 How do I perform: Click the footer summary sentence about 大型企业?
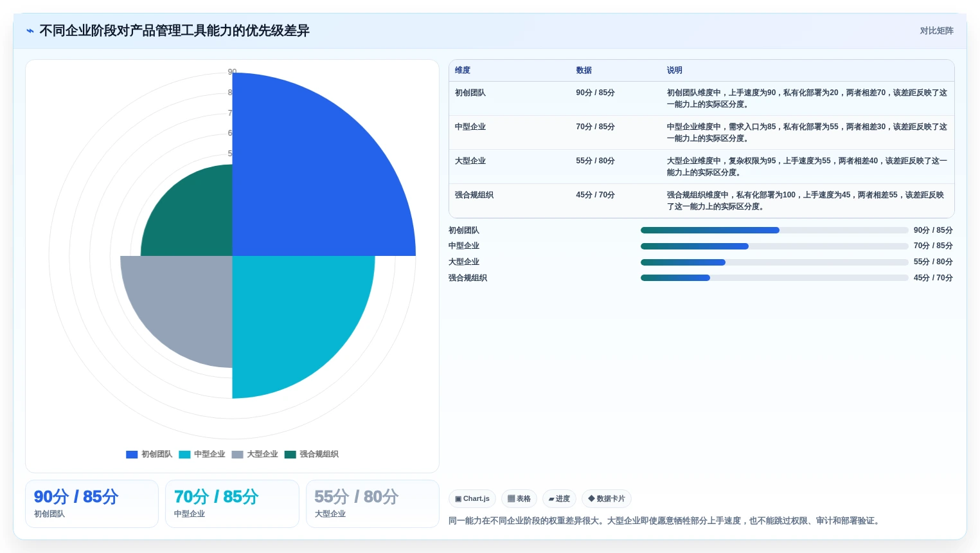pyautogui.click(x=664, y=521)
